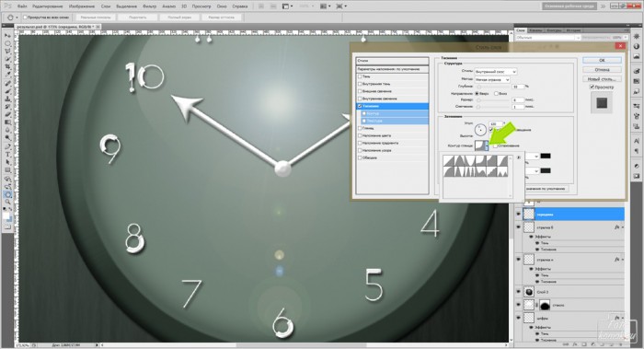
Task: Select the Вниз direction radio button
Action: [496, 93]
